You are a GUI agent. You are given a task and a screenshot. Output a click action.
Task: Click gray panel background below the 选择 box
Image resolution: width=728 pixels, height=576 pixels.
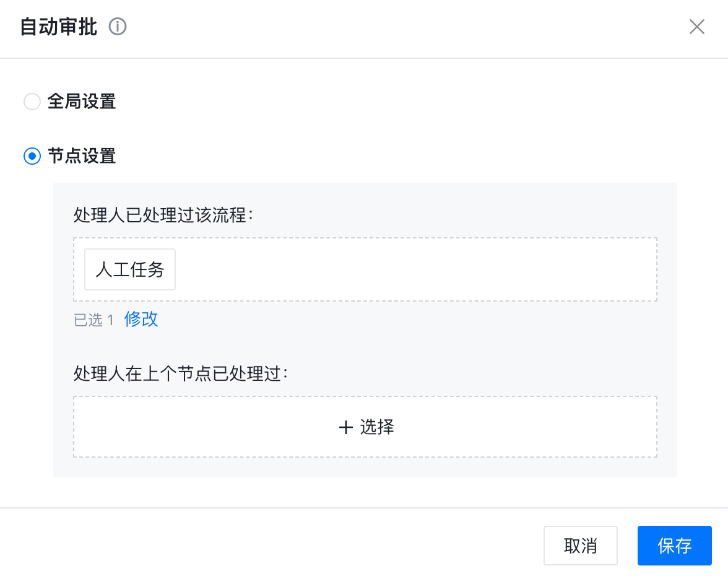[365, 468]
